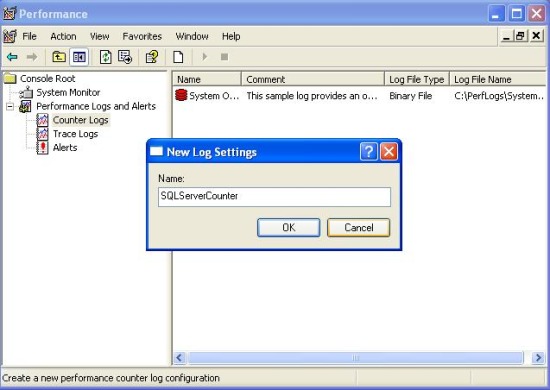Click the Back arrow toolbar icon
550x390 pixels.
click(12, 57)
